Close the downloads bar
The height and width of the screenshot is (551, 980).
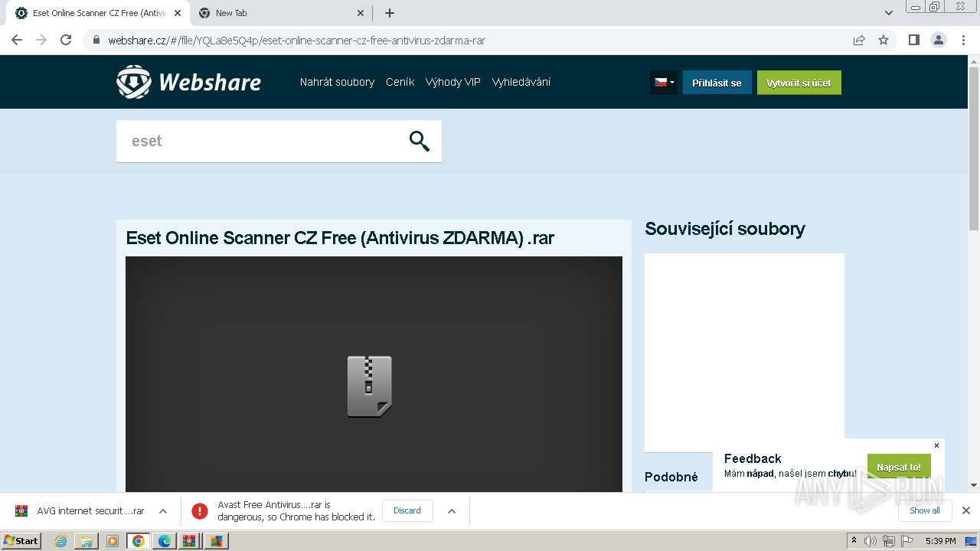(x=966, y=510)
